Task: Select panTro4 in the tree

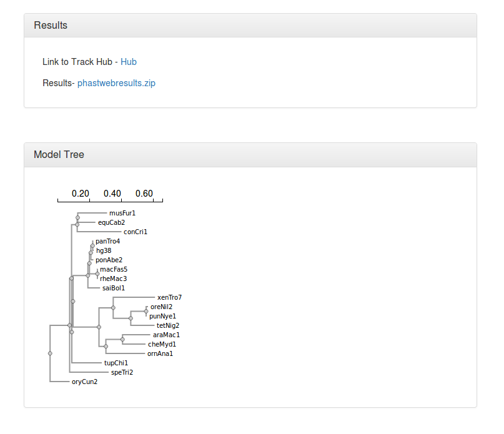Action: (107, 241)
